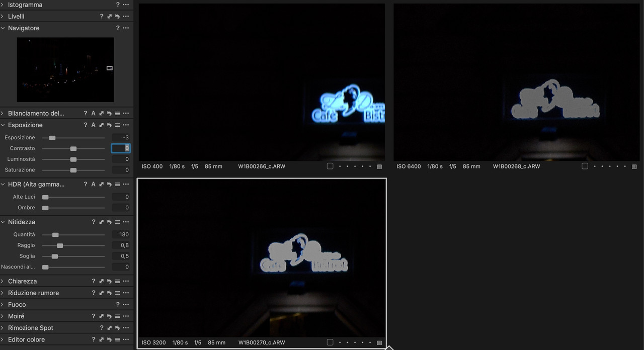Screen dimensions: 644x350
Task: Expand the Livelli panel
Action: point(3,16)
